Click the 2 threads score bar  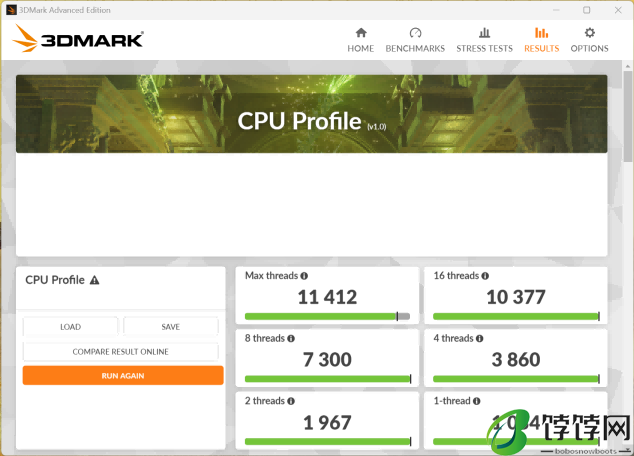tap(328, 441)
